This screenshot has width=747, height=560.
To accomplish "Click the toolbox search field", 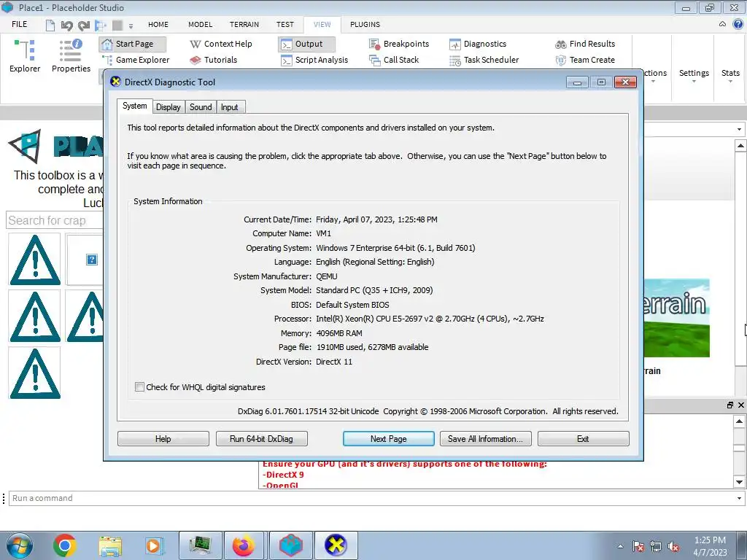I will click(55, 220).
